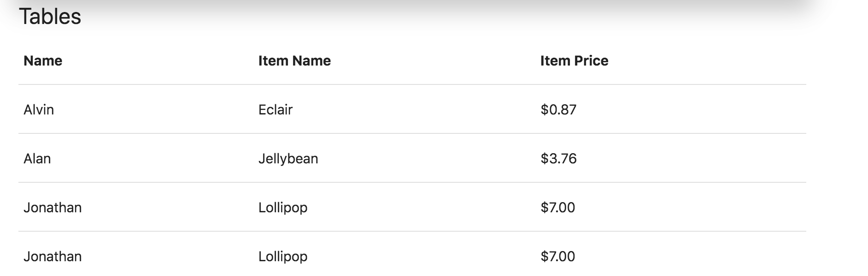868x276 pixels.
Task: Click the first $7.00 price cell
Action: [557, 208]
